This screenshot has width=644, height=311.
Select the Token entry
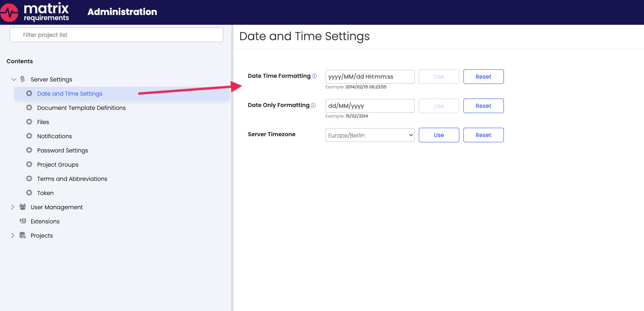point(45,193)
